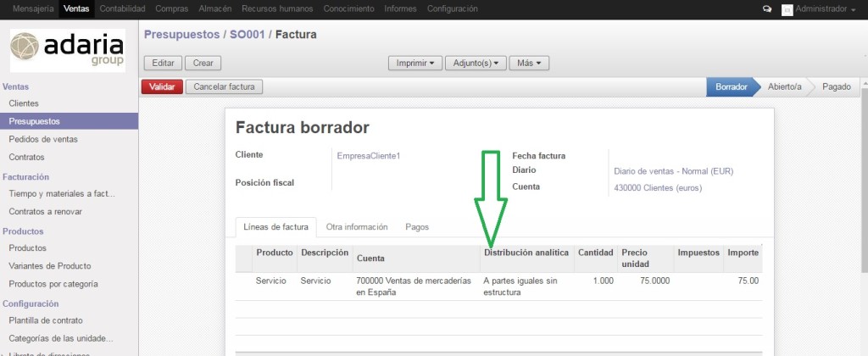Click A partes iguales sin estructura cell
This screenshot has height=356, width=868.
pos(526,286)
